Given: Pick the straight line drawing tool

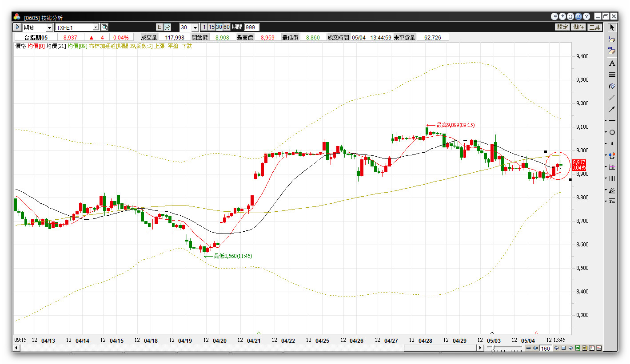Looking at the screenshot, I should coord(612,98).
